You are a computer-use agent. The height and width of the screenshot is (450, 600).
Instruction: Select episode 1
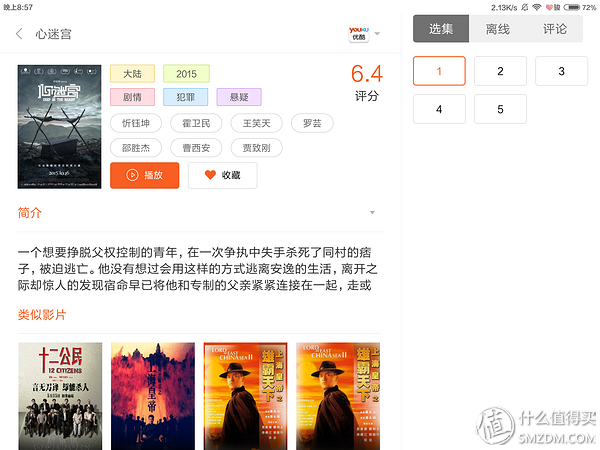point(439,71)
